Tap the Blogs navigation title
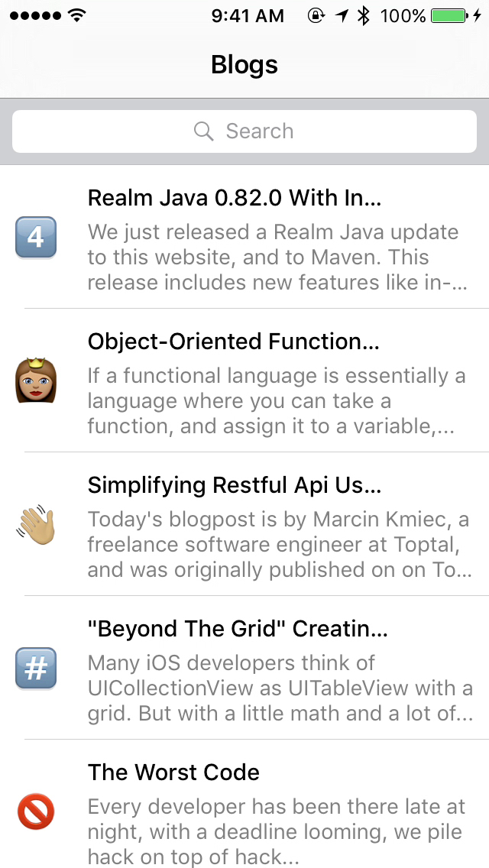This screenshot has width=489, height=868. tap(244, 65)
